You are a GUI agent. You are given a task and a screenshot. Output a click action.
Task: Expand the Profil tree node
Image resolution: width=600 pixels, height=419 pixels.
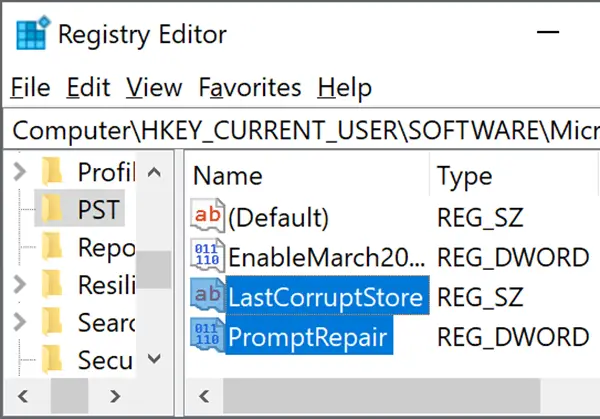pos(20,171)
